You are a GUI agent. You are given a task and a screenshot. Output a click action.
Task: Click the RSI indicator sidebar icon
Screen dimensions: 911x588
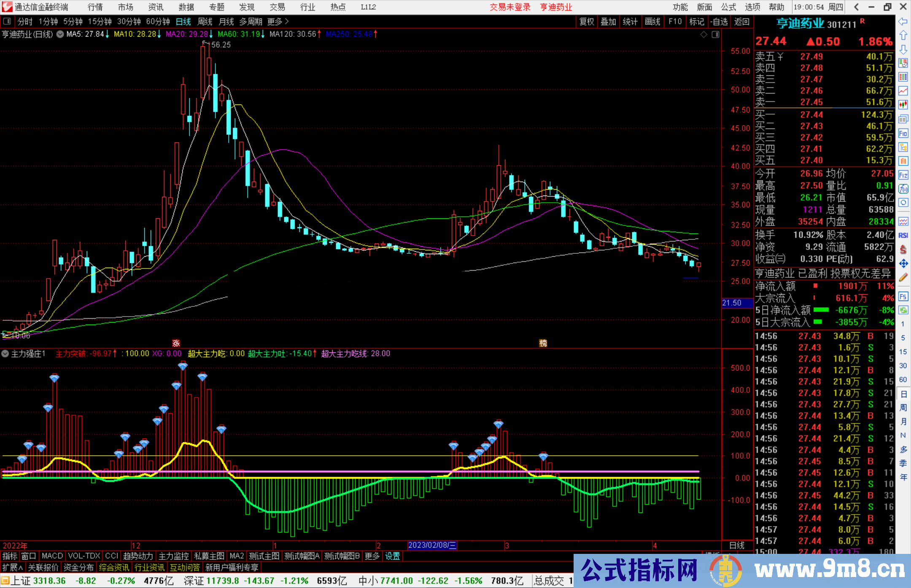[x=903, y=235]
